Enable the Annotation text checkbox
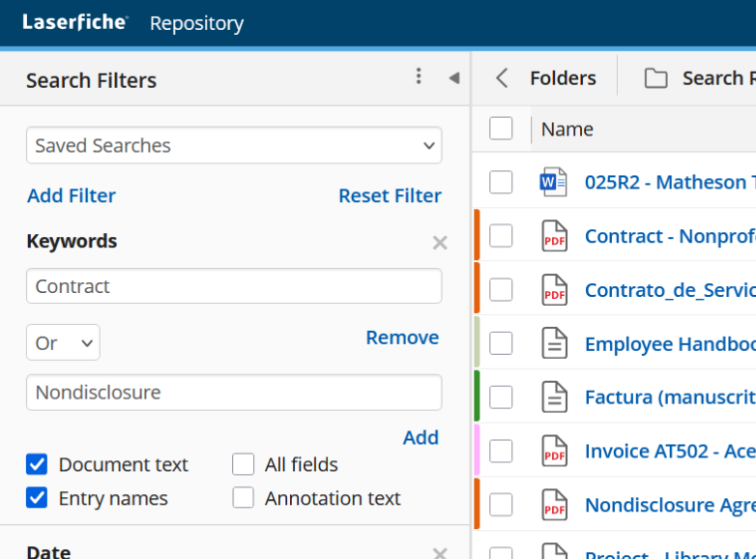 [x=244, y=498]
